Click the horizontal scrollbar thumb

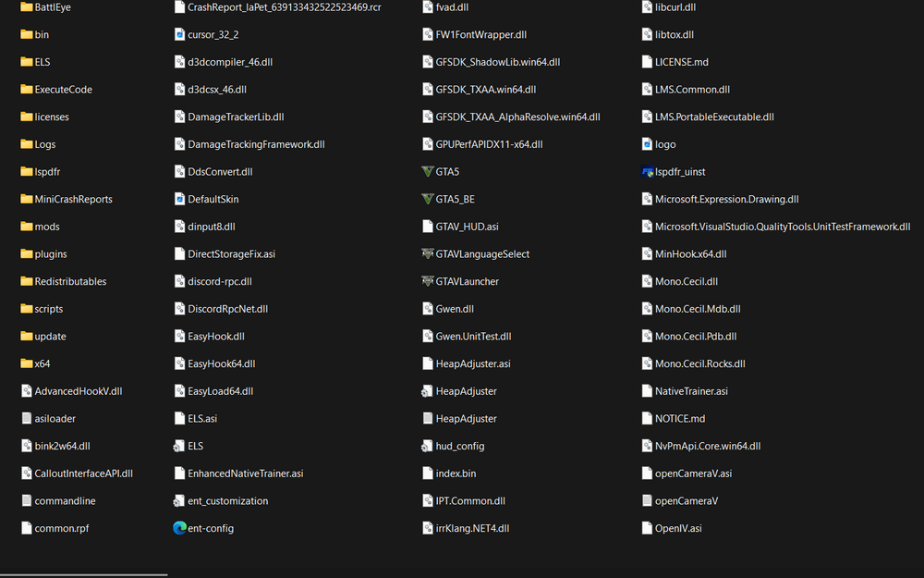[x=84, y=574]
